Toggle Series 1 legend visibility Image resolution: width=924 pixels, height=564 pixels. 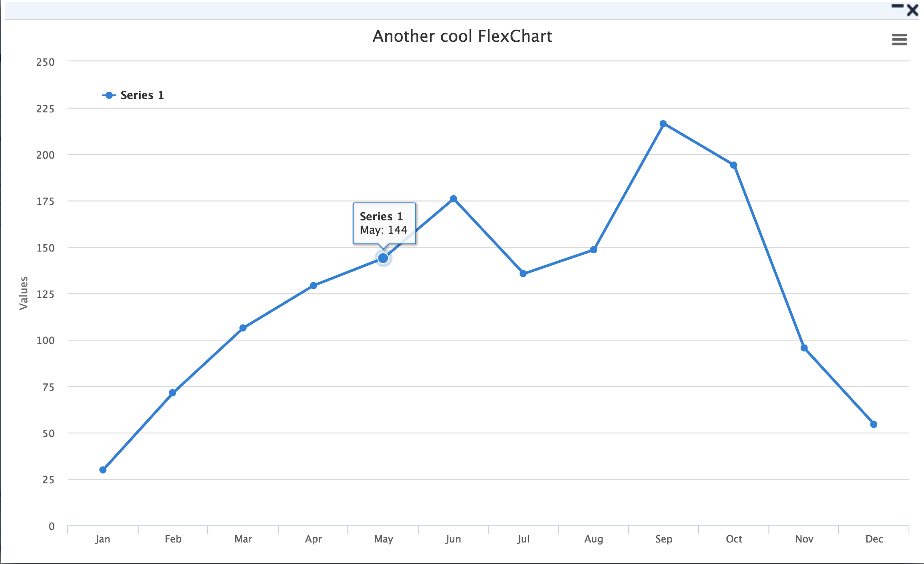click(142, 95)
